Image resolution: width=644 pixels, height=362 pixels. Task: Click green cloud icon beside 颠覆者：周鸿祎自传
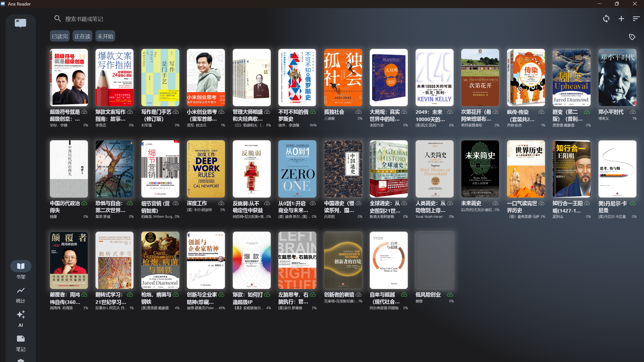pos(84,294)
